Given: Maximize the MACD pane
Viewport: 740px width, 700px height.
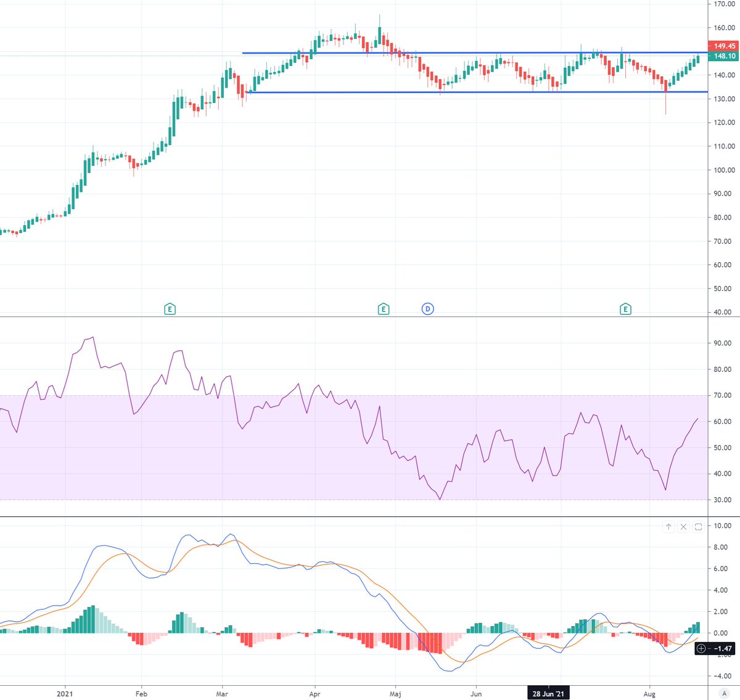Looking at the screenshot, I should 698,527.
